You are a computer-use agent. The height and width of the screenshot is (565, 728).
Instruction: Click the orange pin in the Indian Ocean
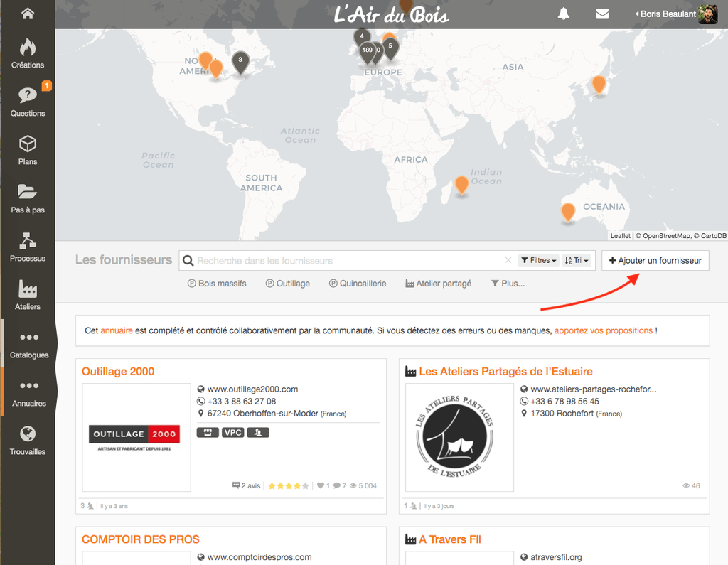(461, 185)
